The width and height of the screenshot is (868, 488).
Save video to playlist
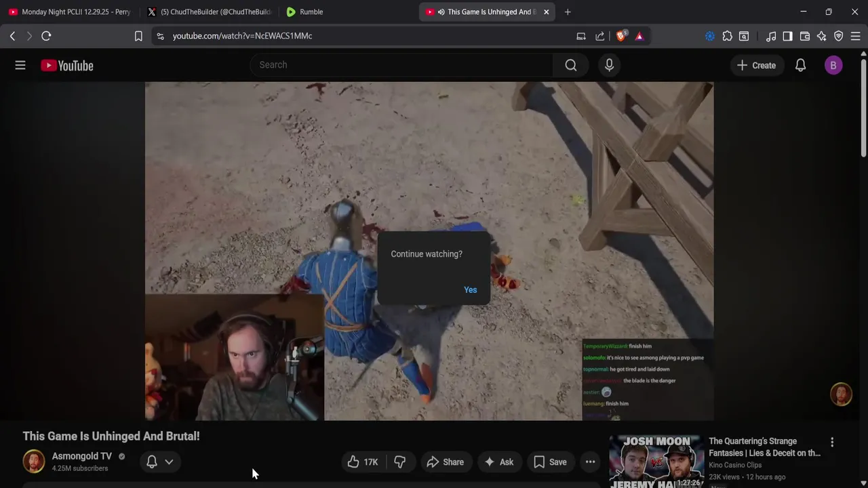tap(550, 462)
